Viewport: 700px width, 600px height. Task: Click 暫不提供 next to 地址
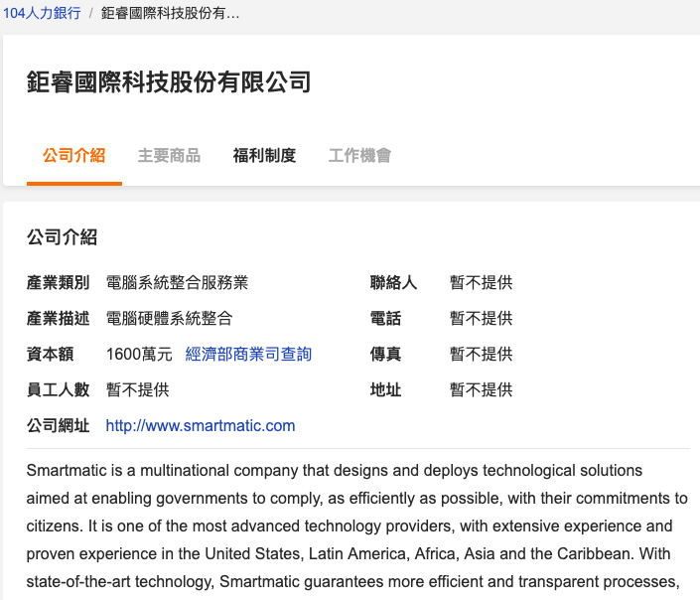482,390
